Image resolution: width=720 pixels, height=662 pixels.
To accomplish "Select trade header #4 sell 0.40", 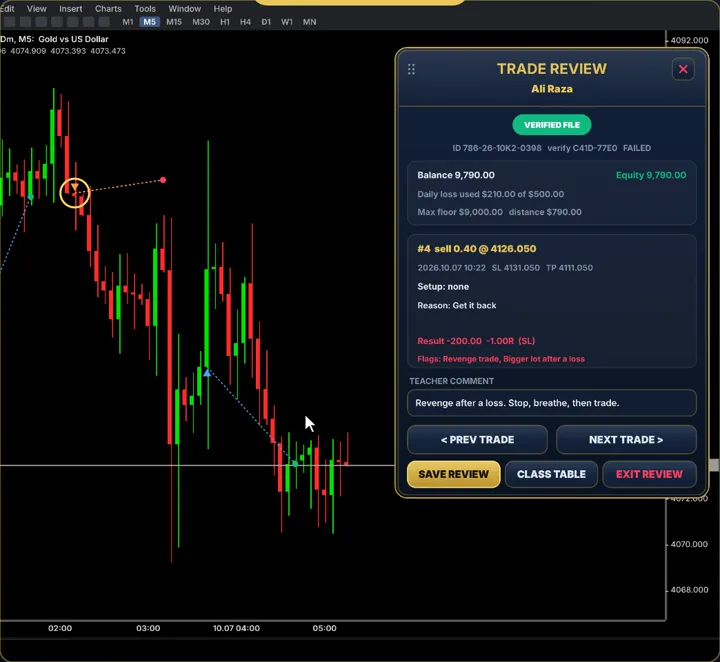I will pos(476,249).
